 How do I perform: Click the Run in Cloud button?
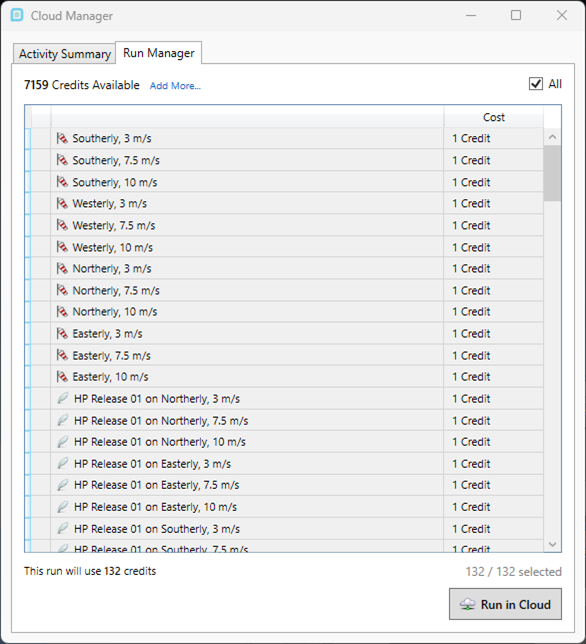505,604
